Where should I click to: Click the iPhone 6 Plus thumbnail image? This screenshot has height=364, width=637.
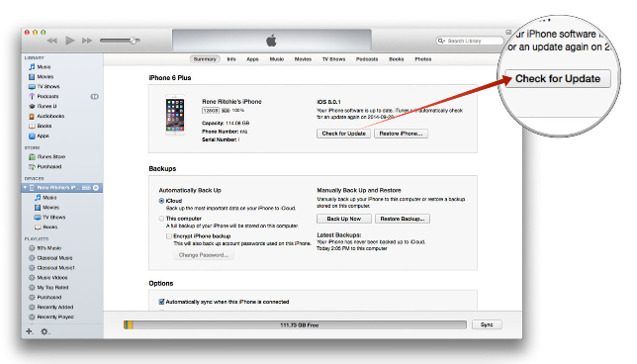(175, 115)
